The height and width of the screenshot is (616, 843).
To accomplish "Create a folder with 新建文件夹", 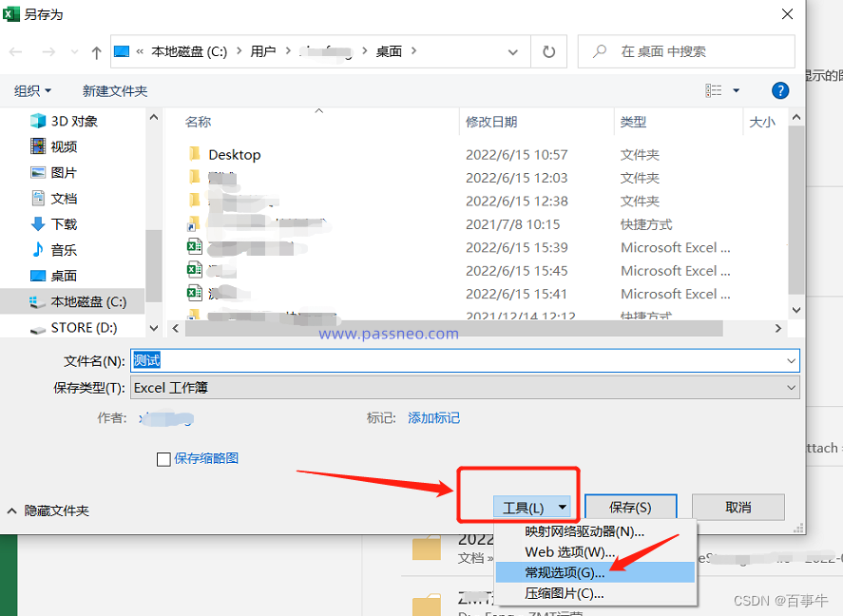I will (114, 91).
